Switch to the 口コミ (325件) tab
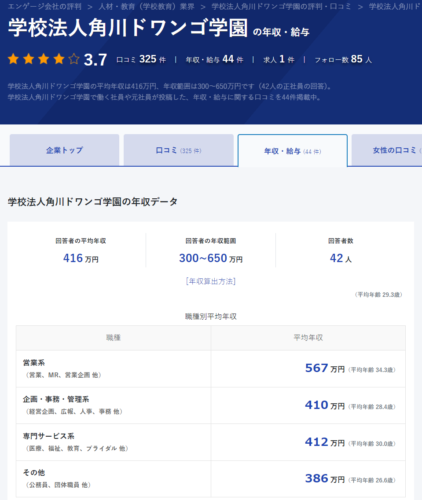This screenshot has height=500, width=422. (x=178, y=150)
